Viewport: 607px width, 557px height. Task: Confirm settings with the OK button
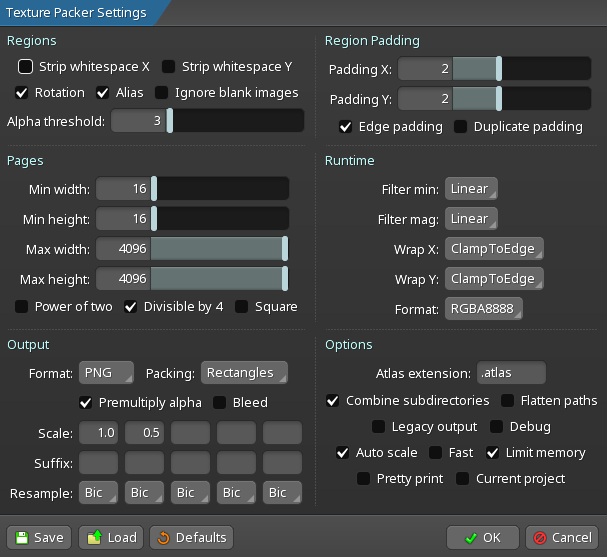coord(483,537)
